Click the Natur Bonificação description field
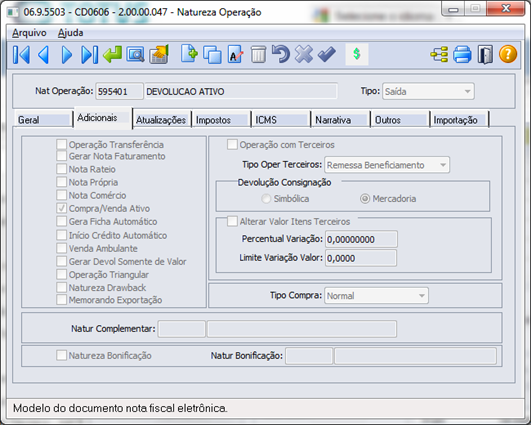Viewport: 531px width, 425px height. [x=415, y=356]
